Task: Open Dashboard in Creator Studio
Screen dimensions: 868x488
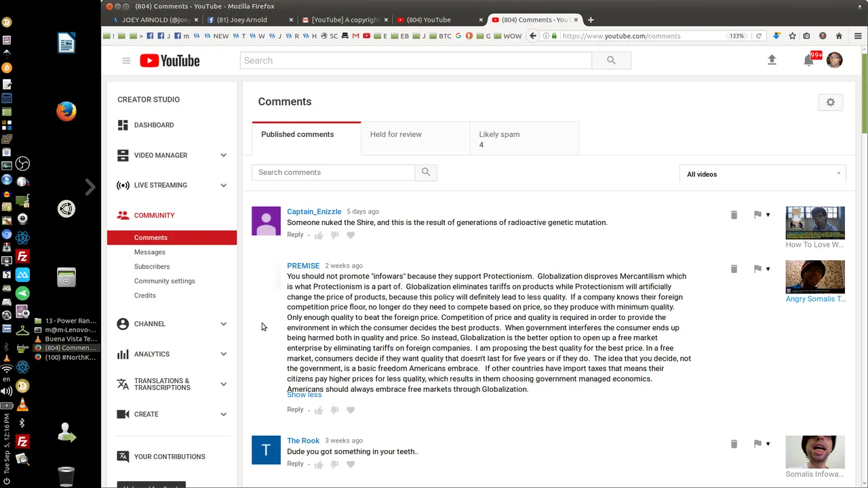Action: [x=154, y=125]
